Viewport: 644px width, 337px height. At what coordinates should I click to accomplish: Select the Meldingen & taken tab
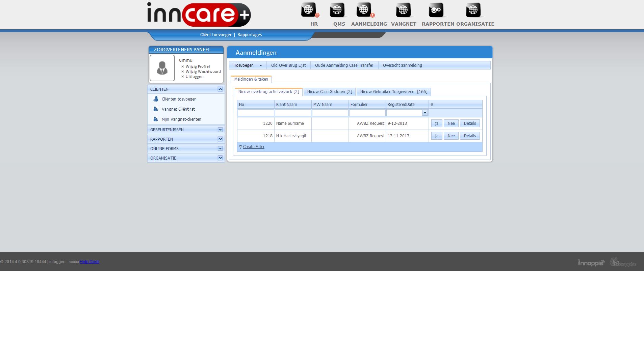click(251, 79)
